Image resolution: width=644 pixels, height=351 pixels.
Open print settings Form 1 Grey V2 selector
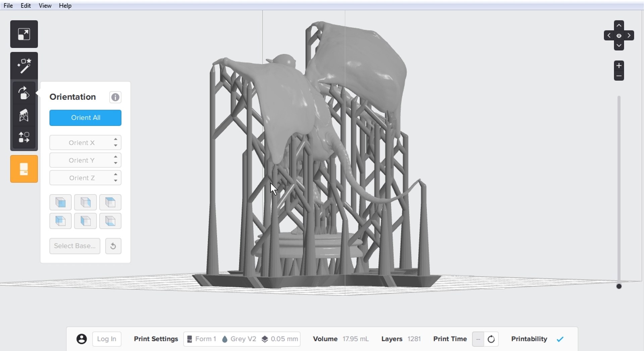pyautogui.click(x=242, y=339)
